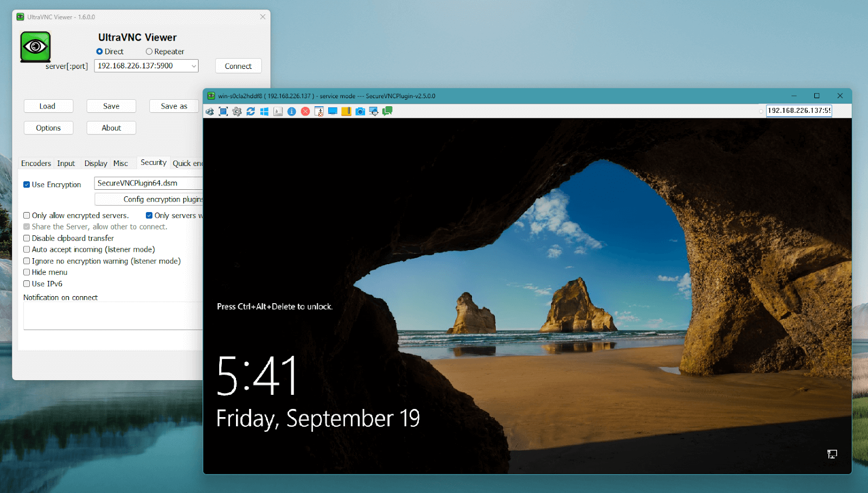The image size is (868, 493).
Task: Click the red disconnect icon
Action: click(305, 111)
